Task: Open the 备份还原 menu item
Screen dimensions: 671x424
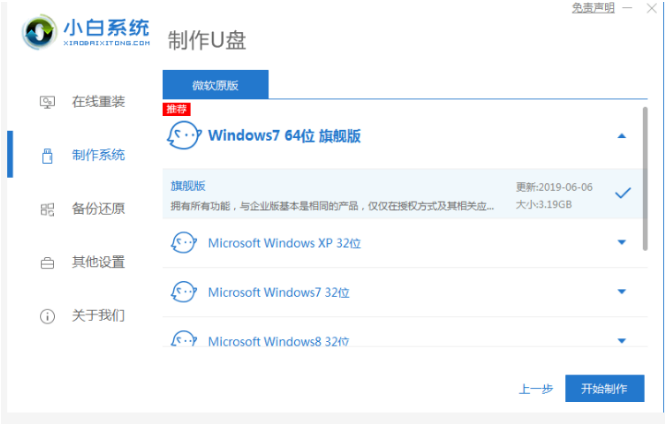Action: pyautogui.click(x=98, y=209)
